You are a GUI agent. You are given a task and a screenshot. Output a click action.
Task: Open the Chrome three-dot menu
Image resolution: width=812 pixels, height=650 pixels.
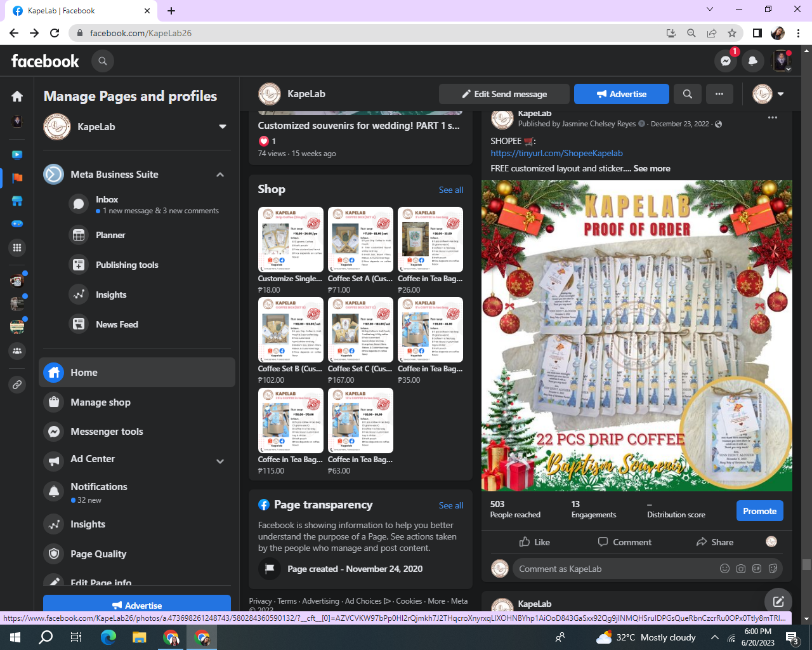pos(799,33)
